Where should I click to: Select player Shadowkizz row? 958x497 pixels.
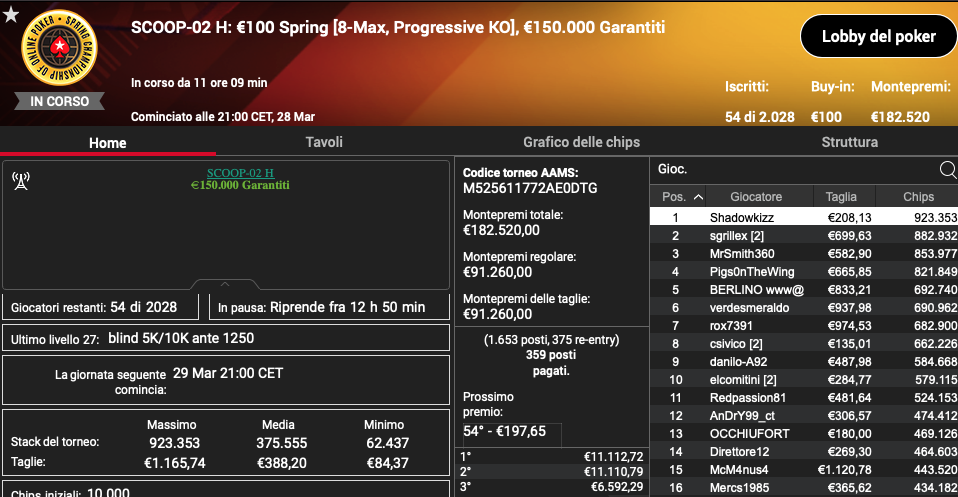803,218
